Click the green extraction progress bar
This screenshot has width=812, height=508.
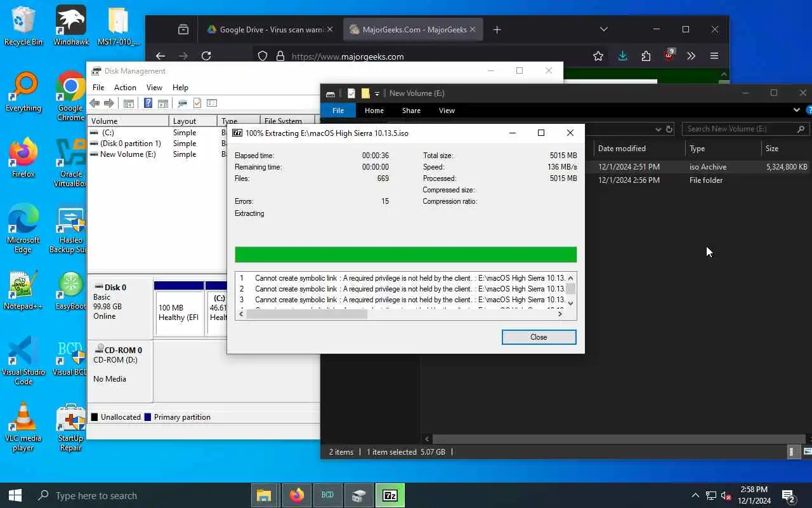pos(405,255)
